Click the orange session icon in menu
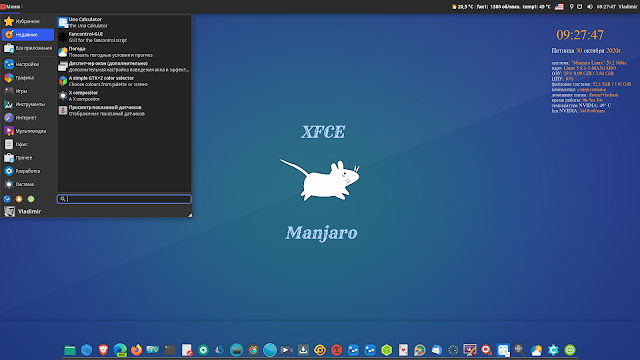This screenshot has width=640, height=360. pyautogui.click(x=19, y=199)
